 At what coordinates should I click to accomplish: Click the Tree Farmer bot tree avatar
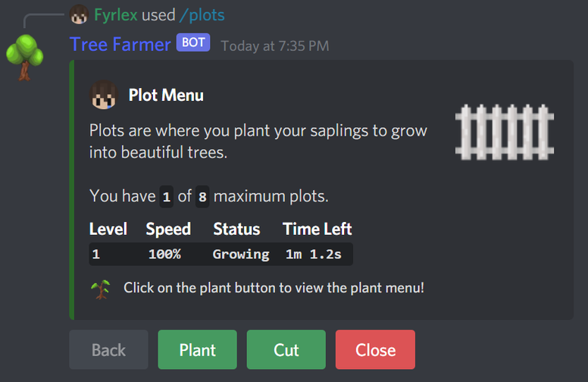tap(25, 57)
